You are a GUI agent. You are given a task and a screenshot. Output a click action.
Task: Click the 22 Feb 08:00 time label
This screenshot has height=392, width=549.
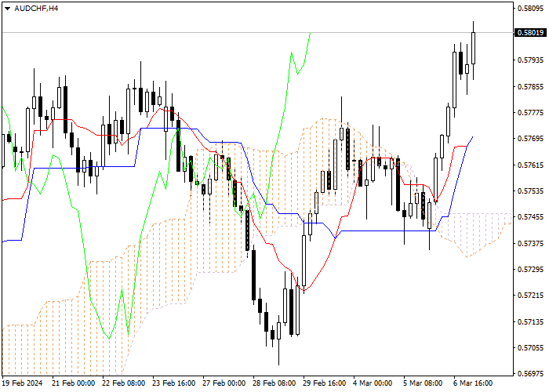click(124, 383)
